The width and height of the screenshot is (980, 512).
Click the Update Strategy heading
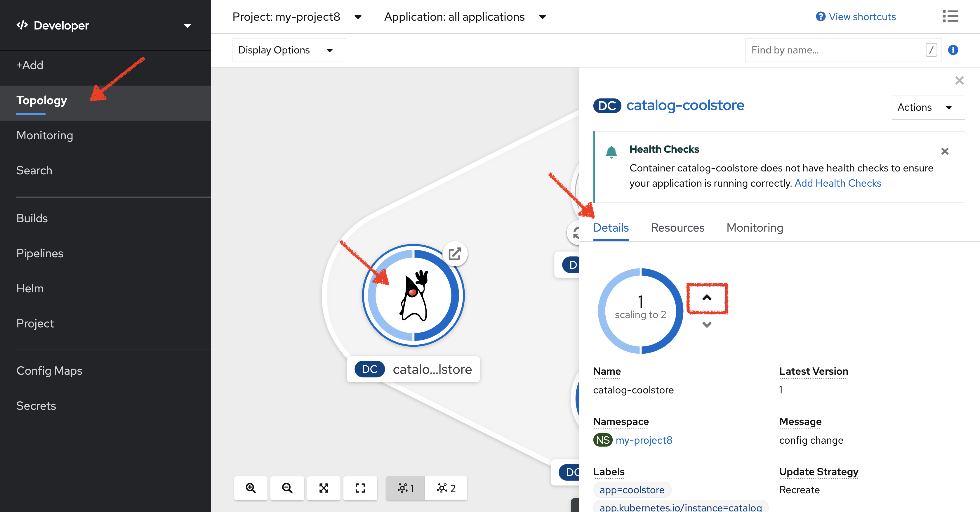[x=819, y=472]
